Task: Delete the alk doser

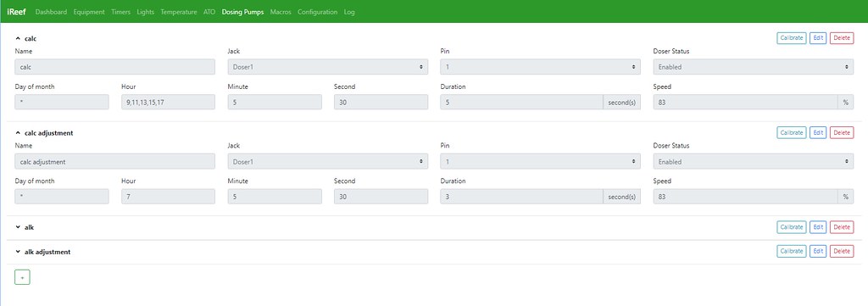Action: point(842,227)
